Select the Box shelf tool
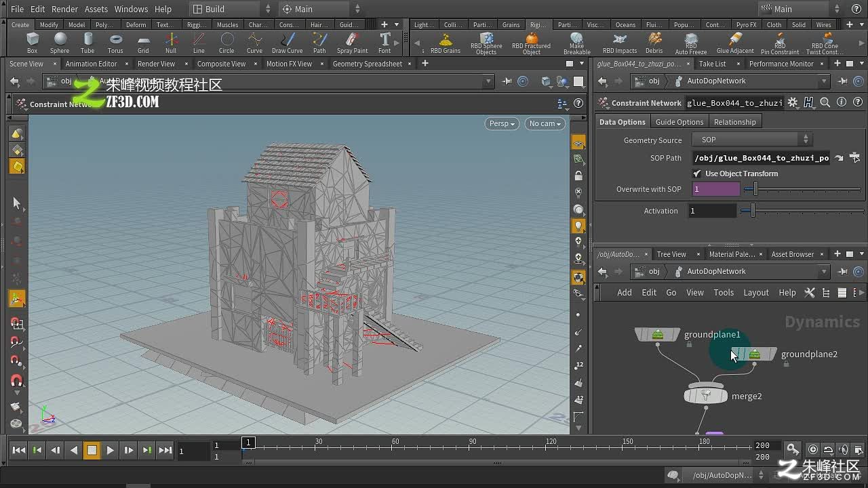This screenshot has width=868, height=488. click(32, 43)
